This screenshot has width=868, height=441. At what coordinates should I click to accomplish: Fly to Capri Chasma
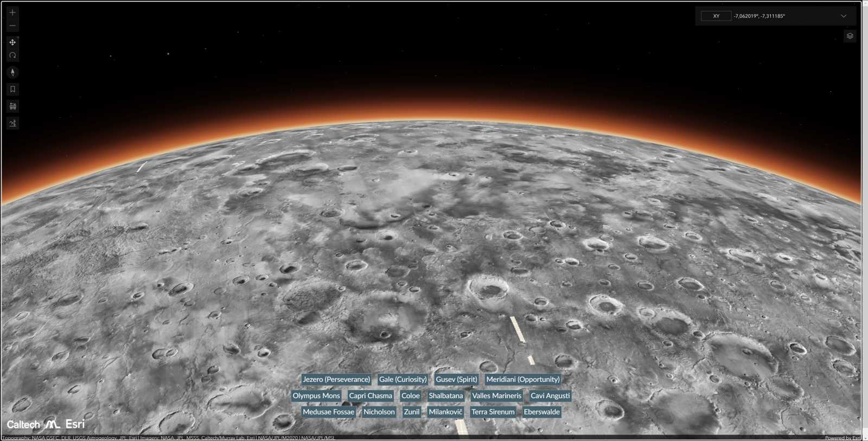coord(371,395)
